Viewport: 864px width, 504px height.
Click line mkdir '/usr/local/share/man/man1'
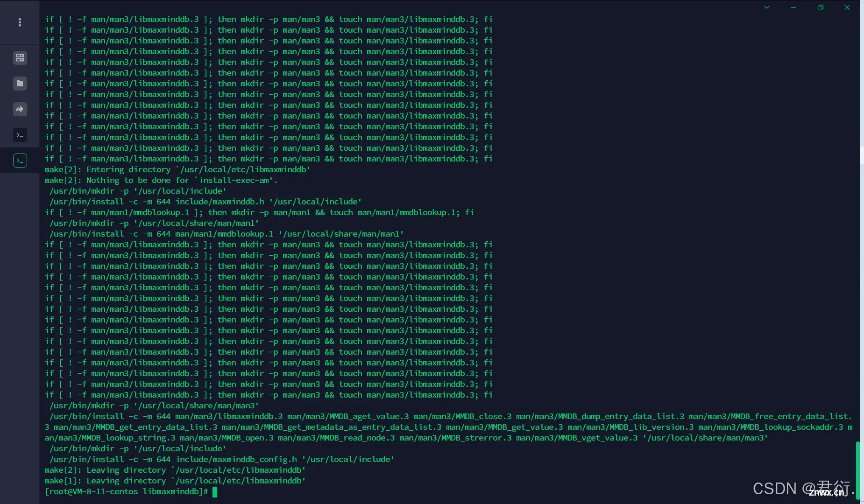[154, 223]
